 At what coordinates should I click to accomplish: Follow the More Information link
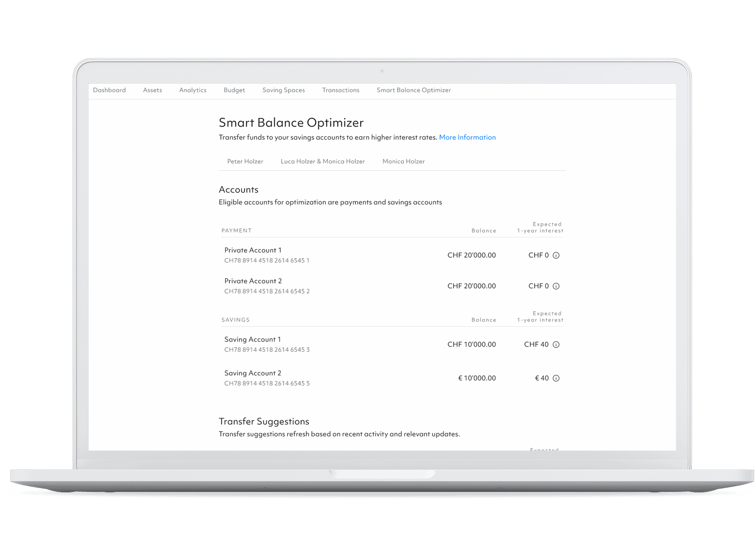[x=467, y=137]
